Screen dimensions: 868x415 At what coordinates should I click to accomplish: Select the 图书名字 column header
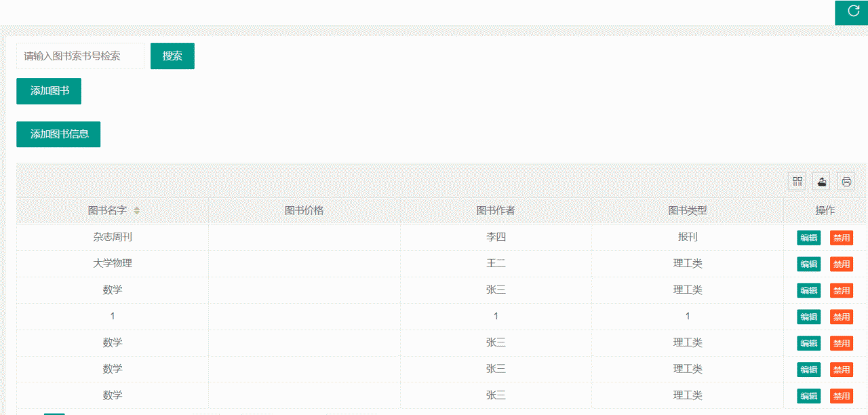[x=113, y=211]
